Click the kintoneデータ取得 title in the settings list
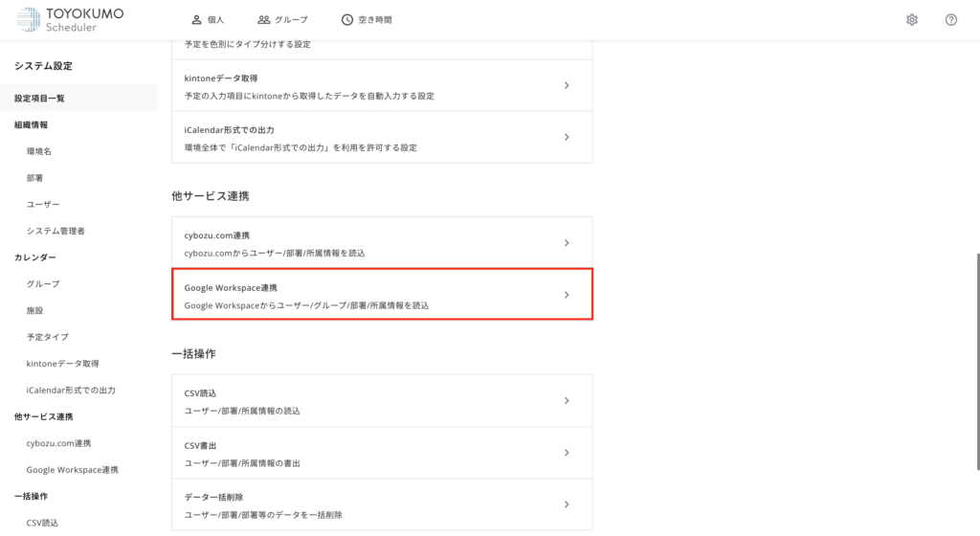The height and width of the screenshot is (536, 980). click(x=221, y=78)
